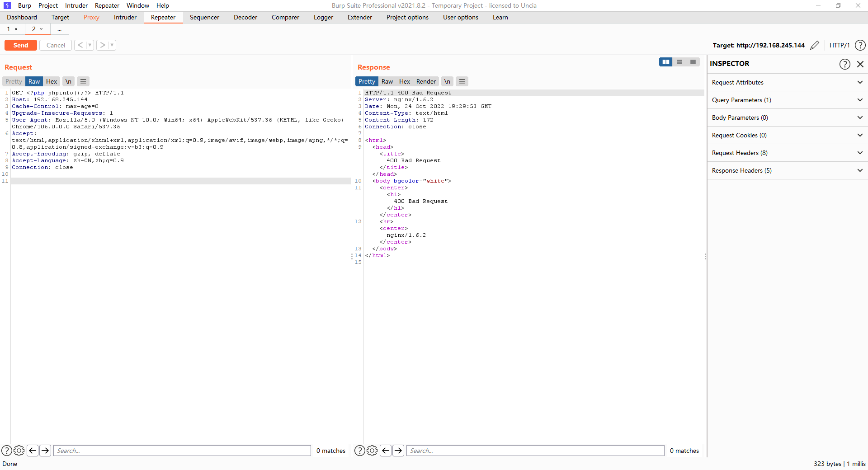Switch response view to Pretty
Image resolution: width=868 pixels, height=470 pixels.
point(367,81)
